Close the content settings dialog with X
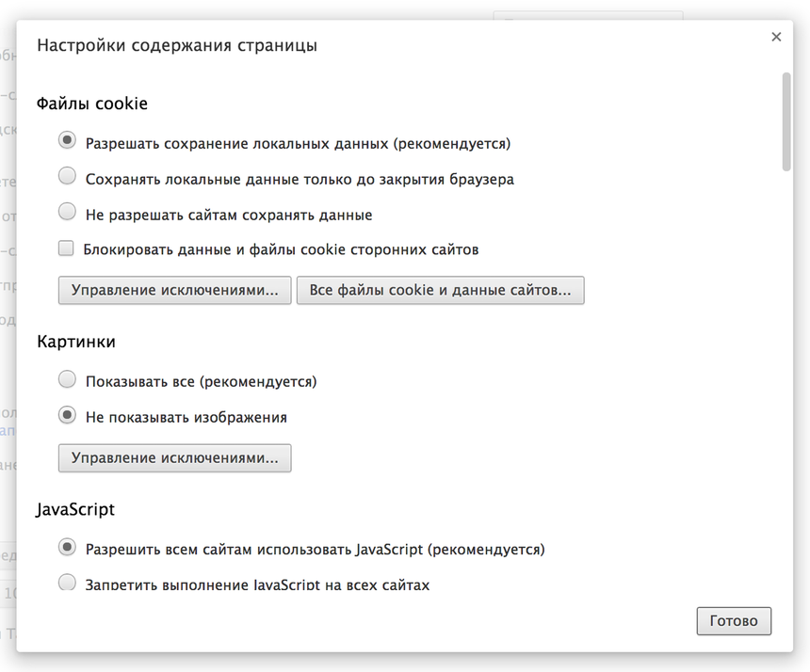Image resolution: width=810 pixels, height=672 pixels. tap(776, 37)
